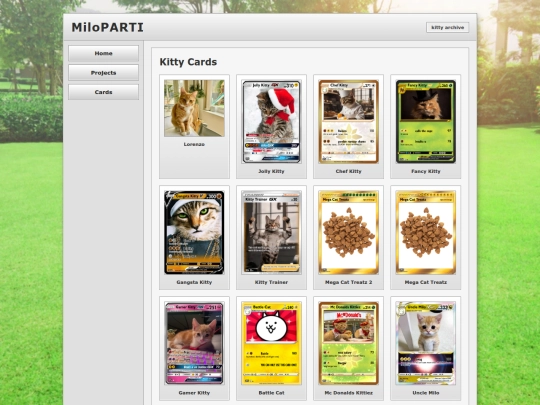Open the Kitty Trainer card image
This screenshot has height=405, width=540.
click(x=271, y=232)
